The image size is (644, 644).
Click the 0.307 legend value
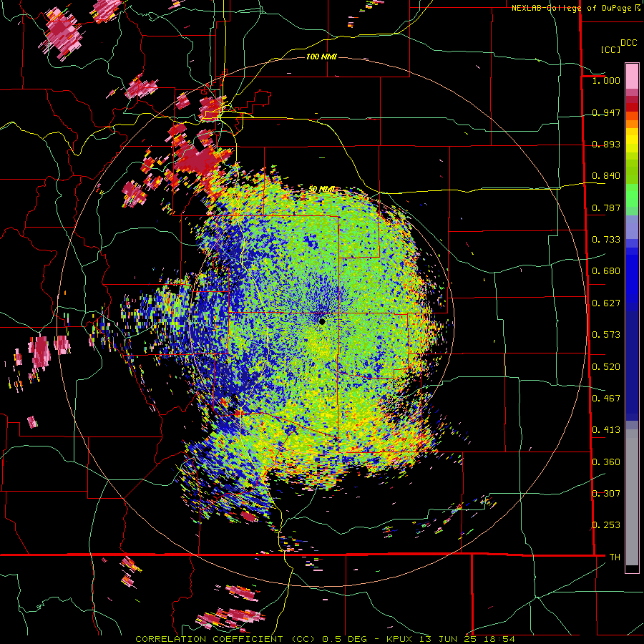(606, 494)
